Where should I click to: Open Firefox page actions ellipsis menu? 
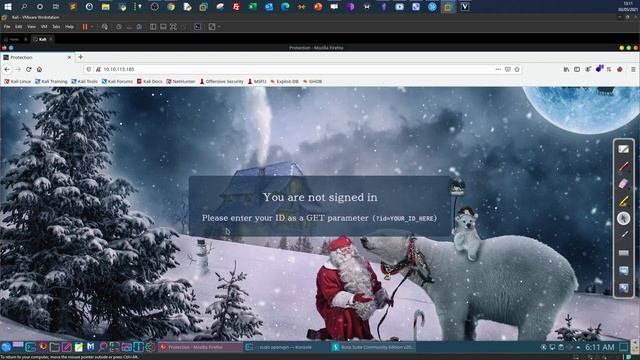tap(498, 69)
